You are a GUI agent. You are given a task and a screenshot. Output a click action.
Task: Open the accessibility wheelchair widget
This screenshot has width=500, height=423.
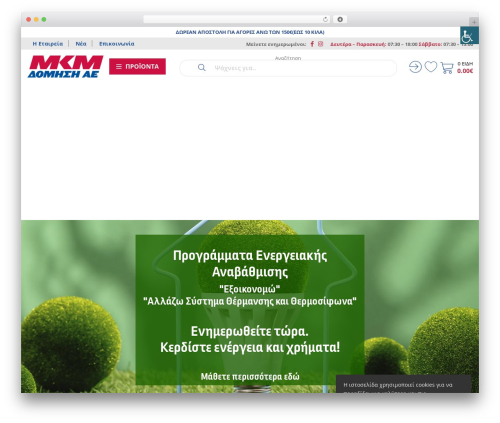click(x=469, y=35)
